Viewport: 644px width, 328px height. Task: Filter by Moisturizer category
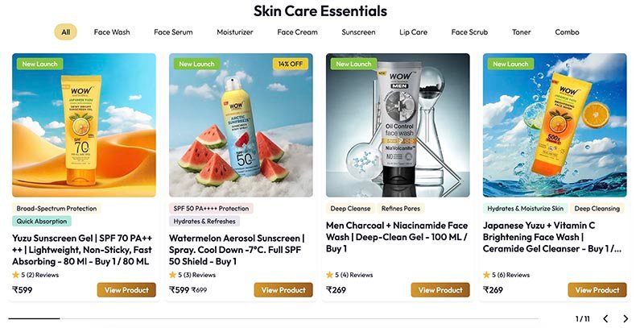pyautogui.click(x=235, y=32)
